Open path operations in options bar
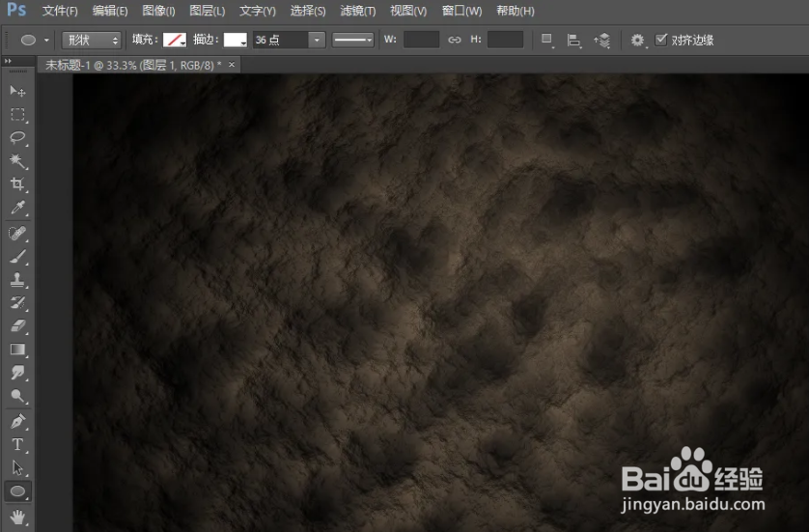 547,40
